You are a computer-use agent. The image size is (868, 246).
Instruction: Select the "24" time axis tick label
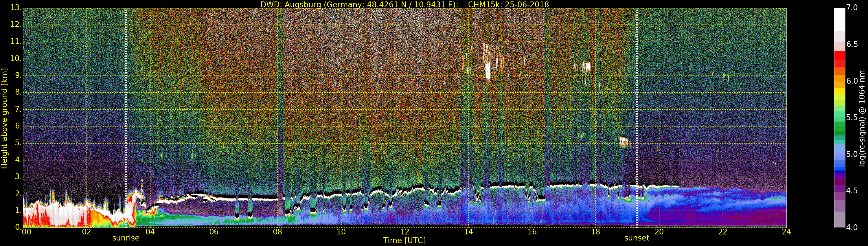click(786, 232)
